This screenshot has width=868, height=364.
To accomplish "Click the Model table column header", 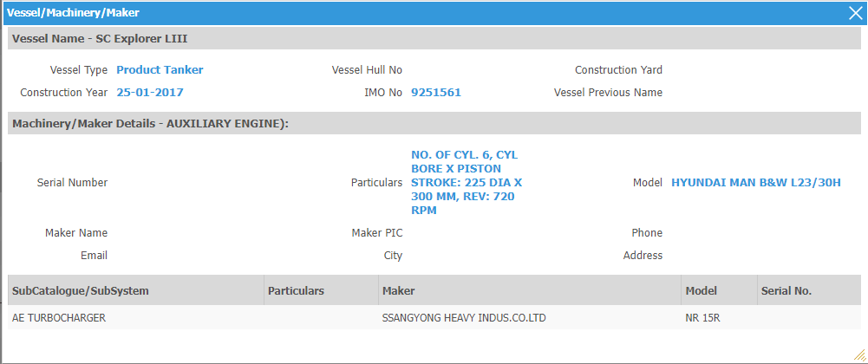I will tap(702, 291).
